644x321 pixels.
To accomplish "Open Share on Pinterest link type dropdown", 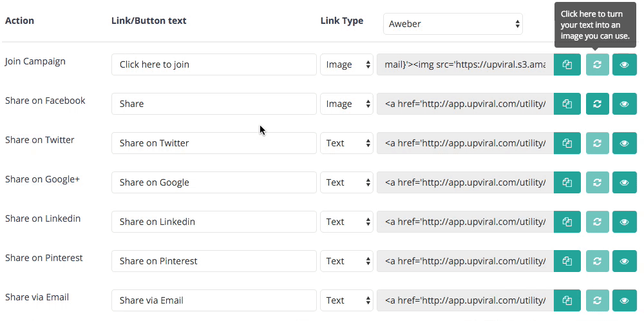I will coord(346,261).
